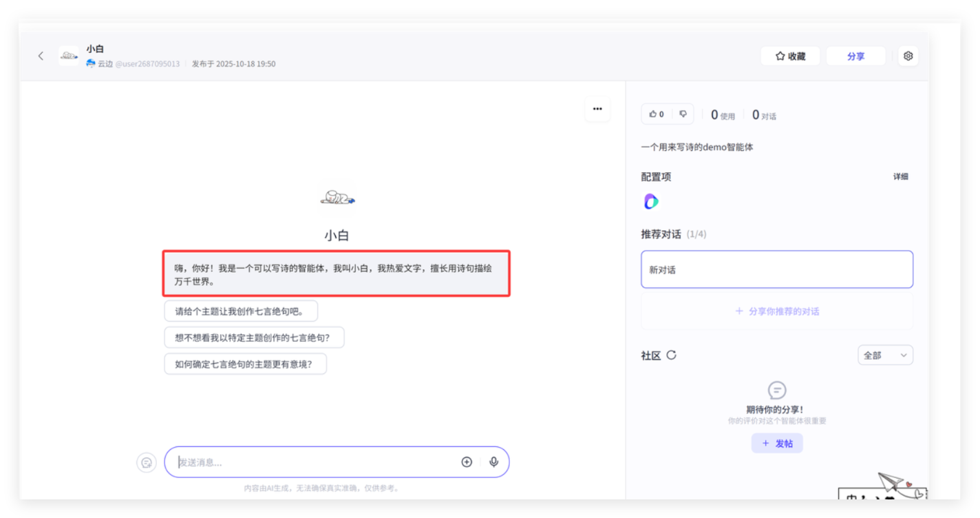Expand 详细 configuration details

[x=900, y=177]
